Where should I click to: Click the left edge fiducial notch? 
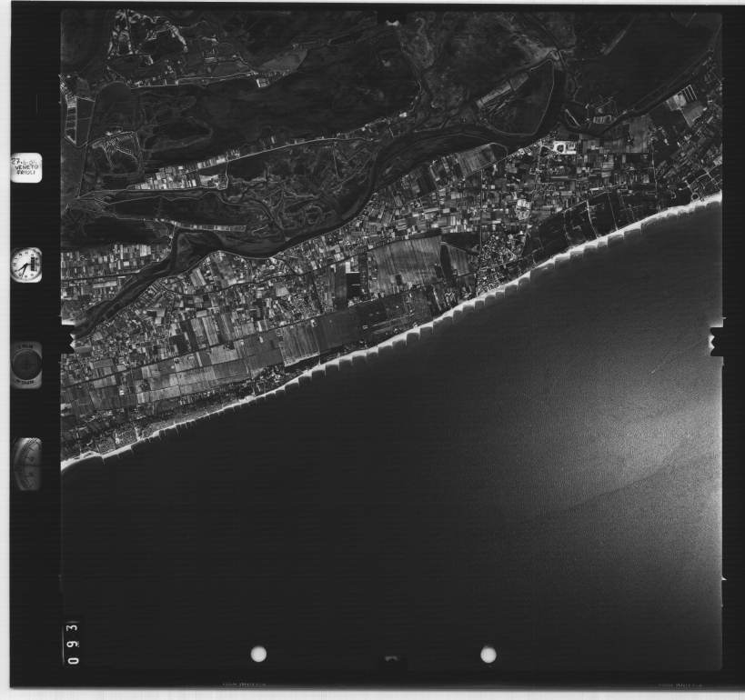(67, 340)
